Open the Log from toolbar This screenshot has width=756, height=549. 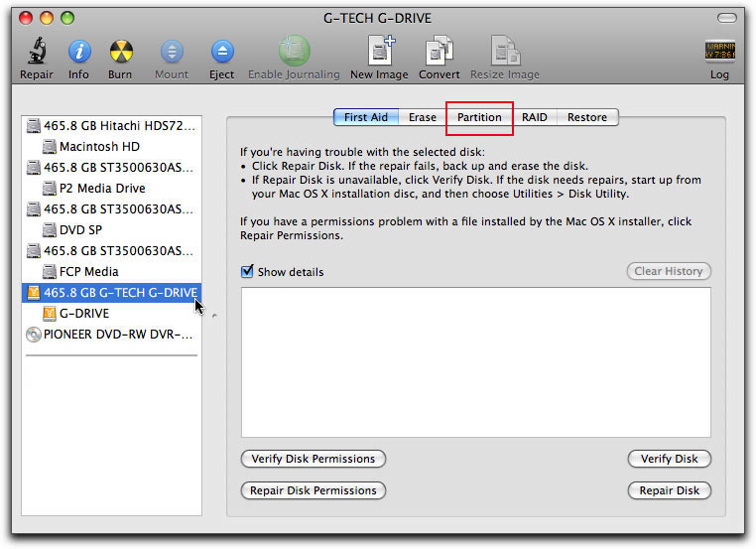(x=719, y=52)
